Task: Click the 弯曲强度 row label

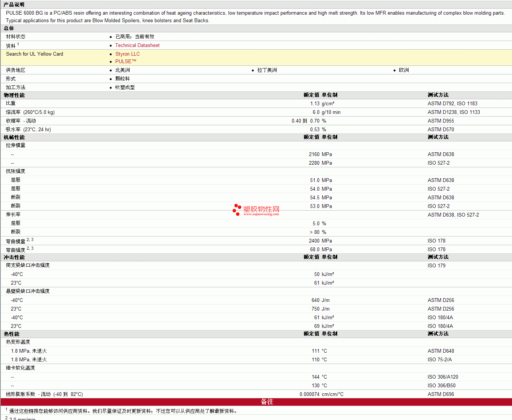Action: (x=16, y=250)
